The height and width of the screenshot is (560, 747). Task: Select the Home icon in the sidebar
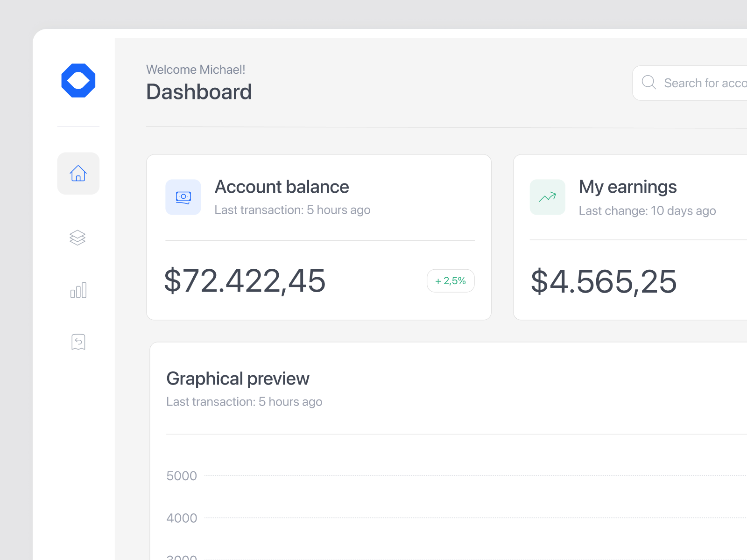[78, 173]
